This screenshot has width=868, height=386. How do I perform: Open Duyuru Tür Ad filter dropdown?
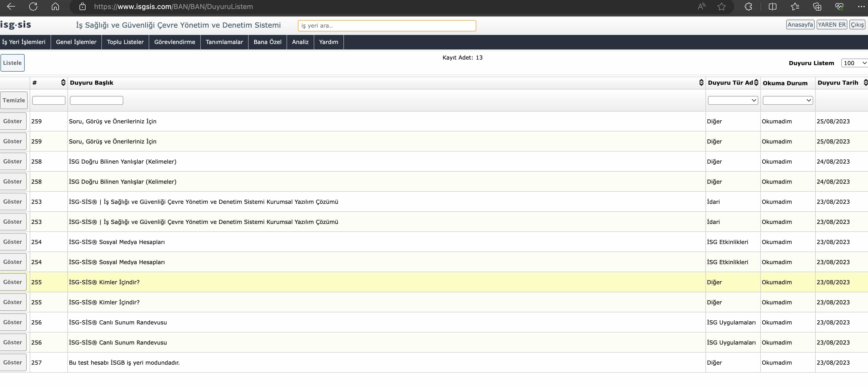tap(733, 100)
